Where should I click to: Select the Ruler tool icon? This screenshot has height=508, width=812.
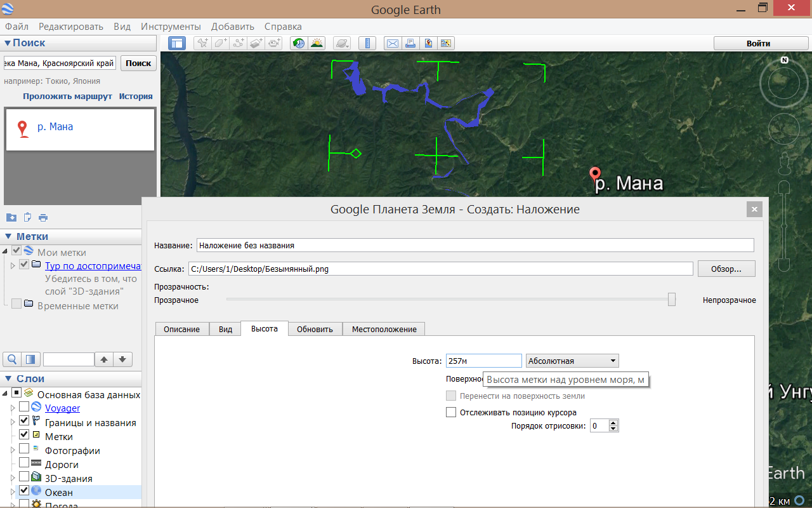tap(367, 43)
